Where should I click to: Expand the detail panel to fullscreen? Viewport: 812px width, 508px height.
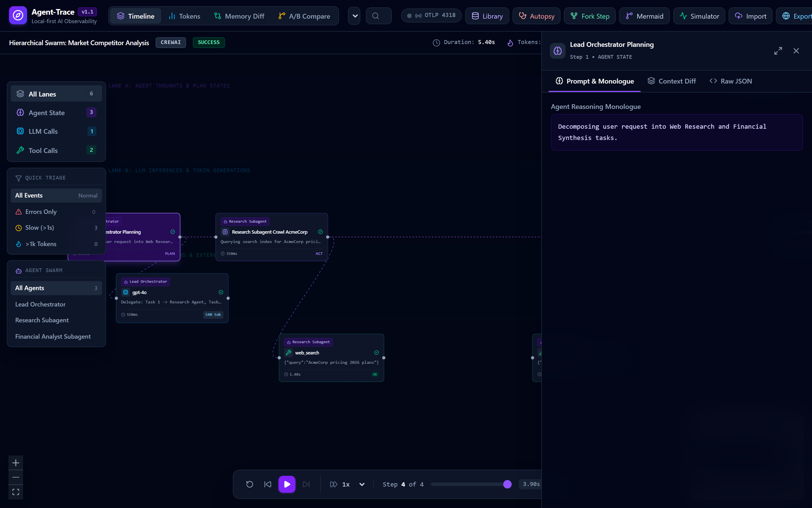(778, 51)
